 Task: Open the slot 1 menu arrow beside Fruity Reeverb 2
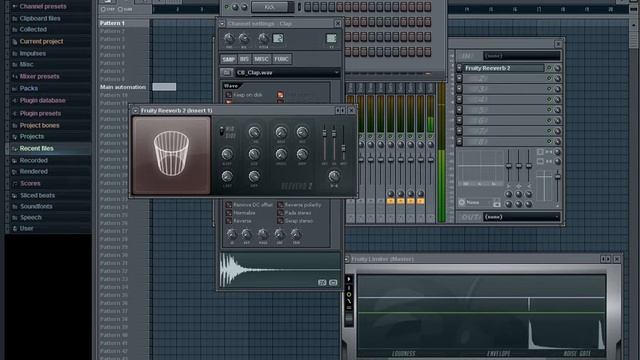(459, 68)
